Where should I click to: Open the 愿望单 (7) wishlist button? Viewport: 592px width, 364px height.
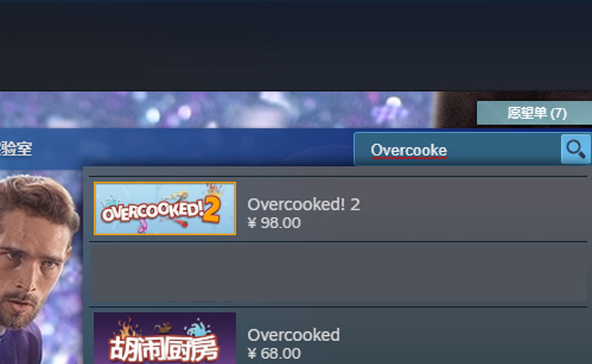pyautogui.click(x=536, y=112)
